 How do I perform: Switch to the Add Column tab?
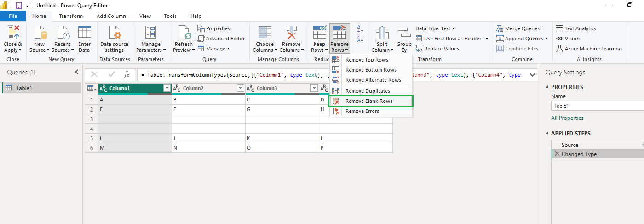click(x=111, y=16)
